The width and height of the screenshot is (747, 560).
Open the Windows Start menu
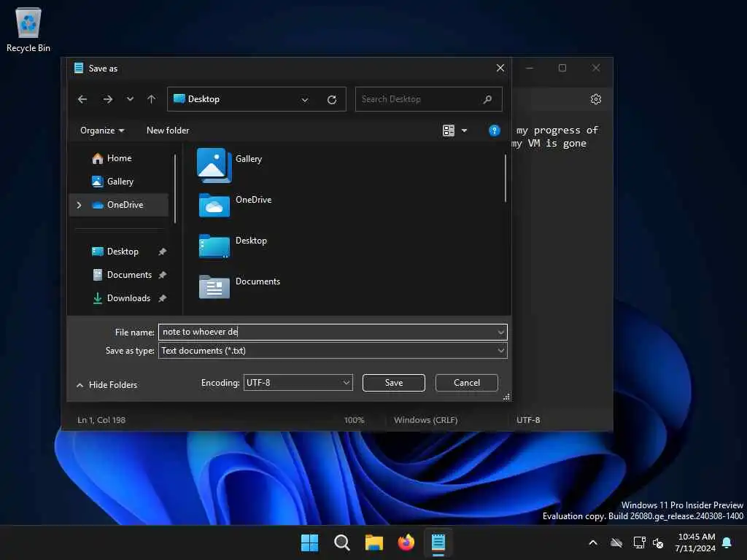309,542
